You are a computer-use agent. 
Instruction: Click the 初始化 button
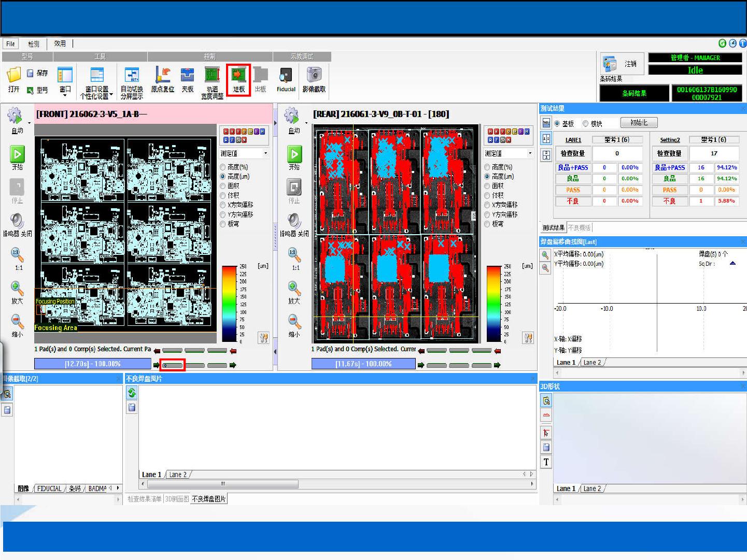[x=639, y=123]
